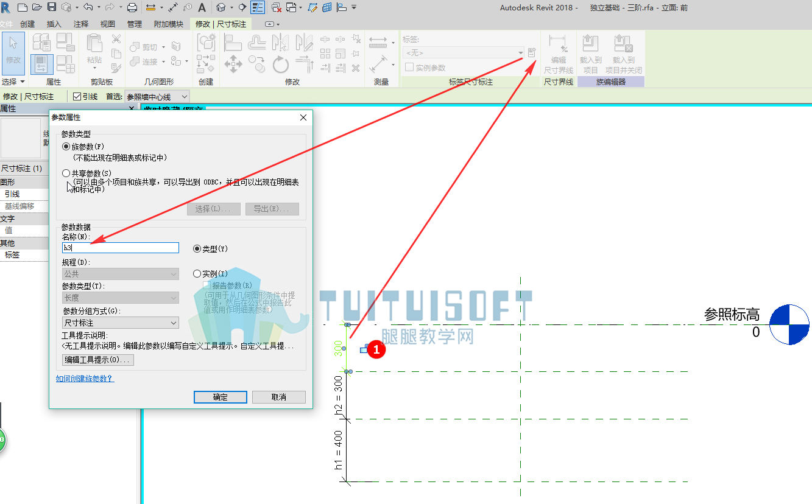Click the Move tool icon in Modify panel
This screenshot has width=812, height=504.
tap(233, 63)
